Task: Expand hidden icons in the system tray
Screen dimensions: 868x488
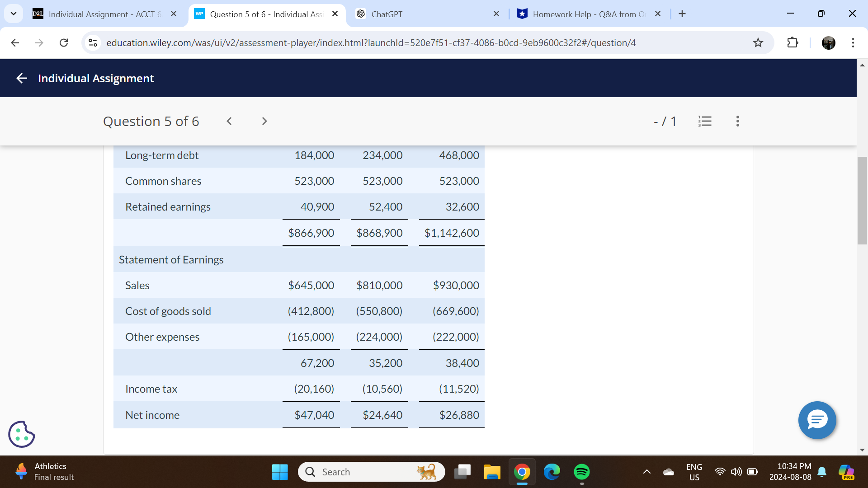Action: pos(646,472)
